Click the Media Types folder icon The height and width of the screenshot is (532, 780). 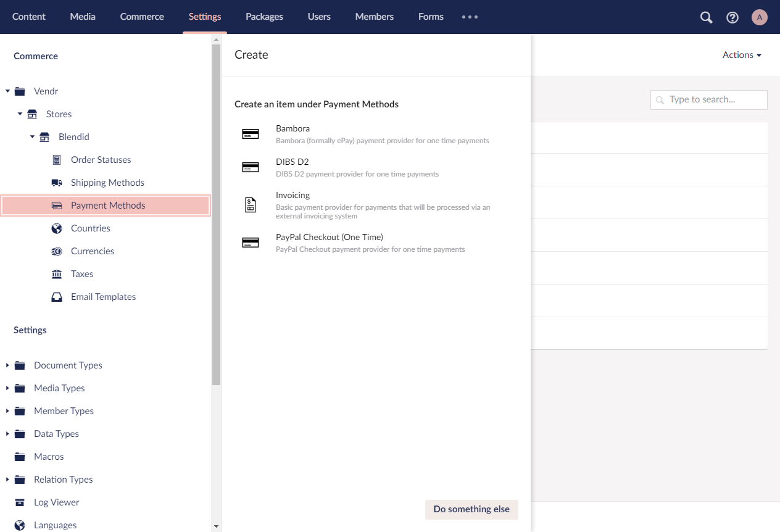click(x=20, y=388)
